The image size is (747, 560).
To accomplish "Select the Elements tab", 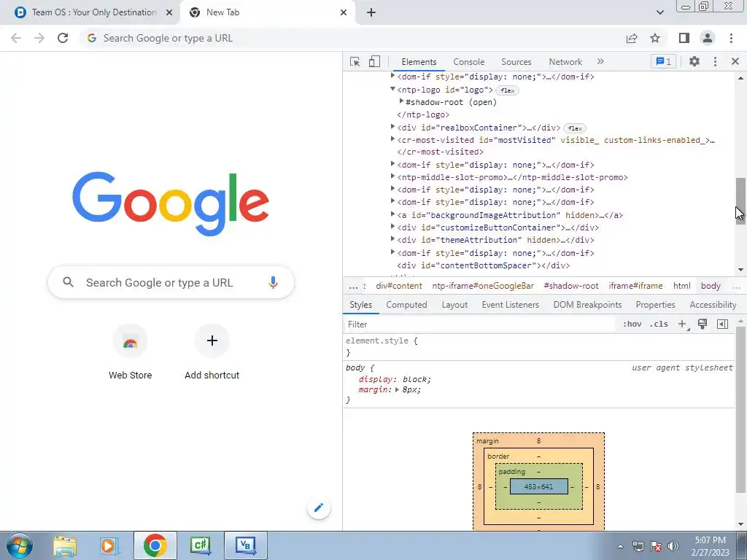I will [x=419, y=62].
